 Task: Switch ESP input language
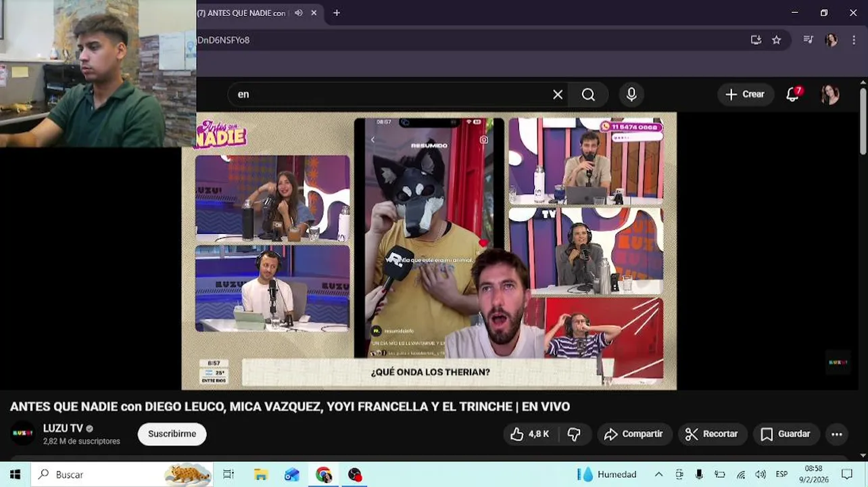click(781, 474)
